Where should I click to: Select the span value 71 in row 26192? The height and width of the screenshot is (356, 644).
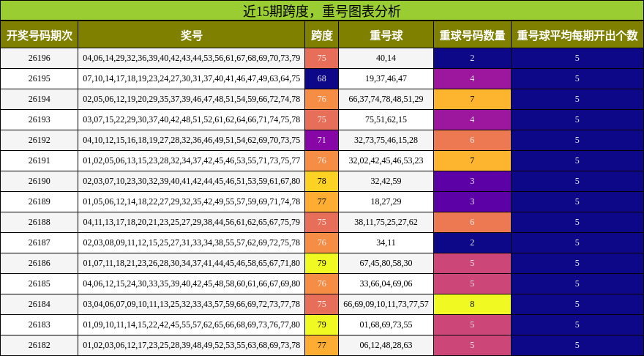point(321,140)
